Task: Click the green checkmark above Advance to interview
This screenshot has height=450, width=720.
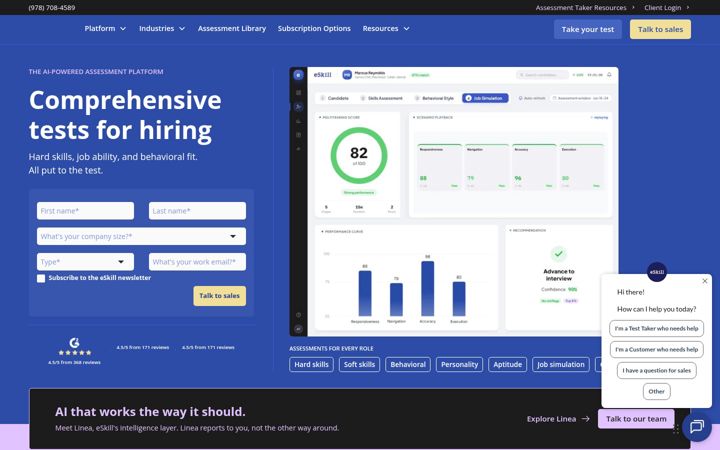Action: click(558, 253)
